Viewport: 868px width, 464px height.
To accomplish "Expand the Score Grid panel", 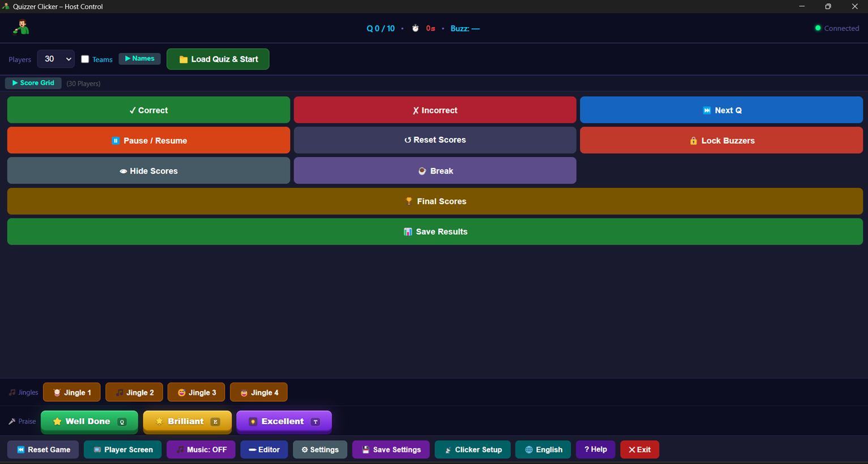I will [33, 83].
